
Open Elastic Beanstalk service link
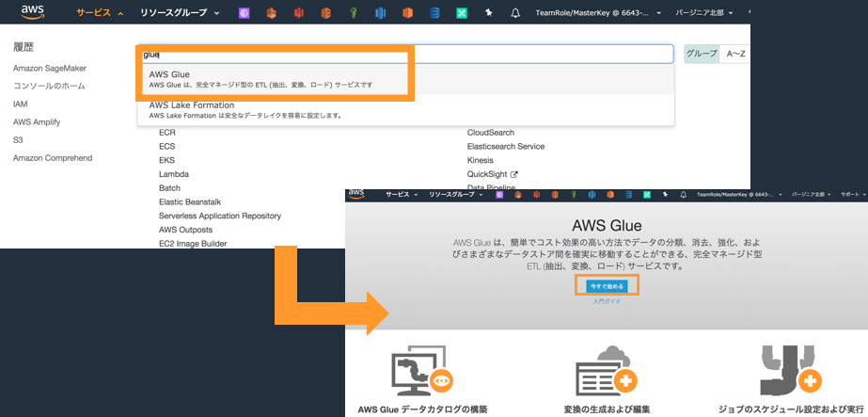tap(190, 201)
